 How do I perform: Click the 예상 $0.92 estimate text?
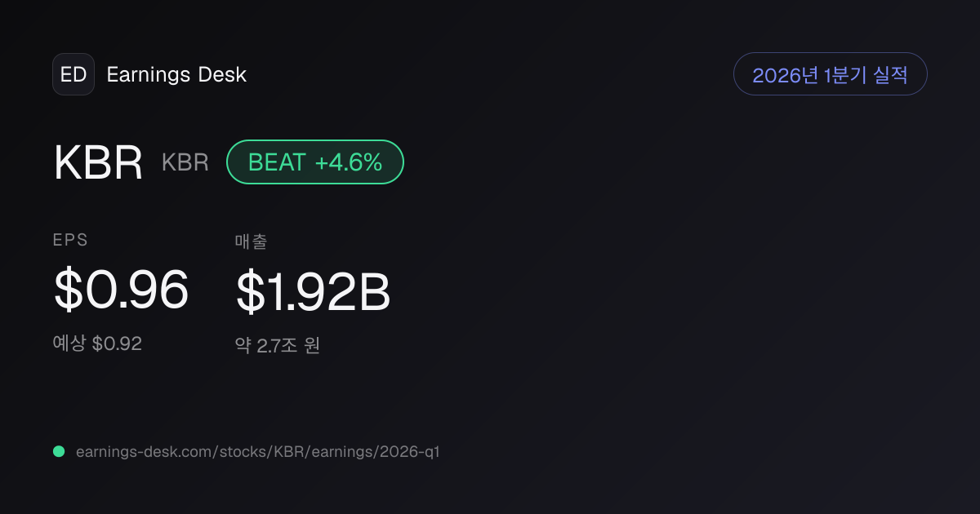97,343
